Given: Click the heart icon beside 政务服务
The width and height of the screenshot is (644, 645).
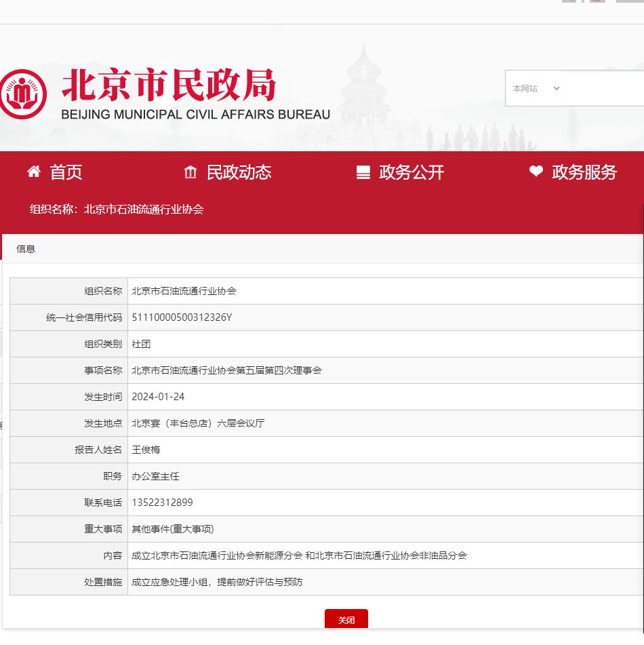Looking at the screenshot, I should coord(536,171).
